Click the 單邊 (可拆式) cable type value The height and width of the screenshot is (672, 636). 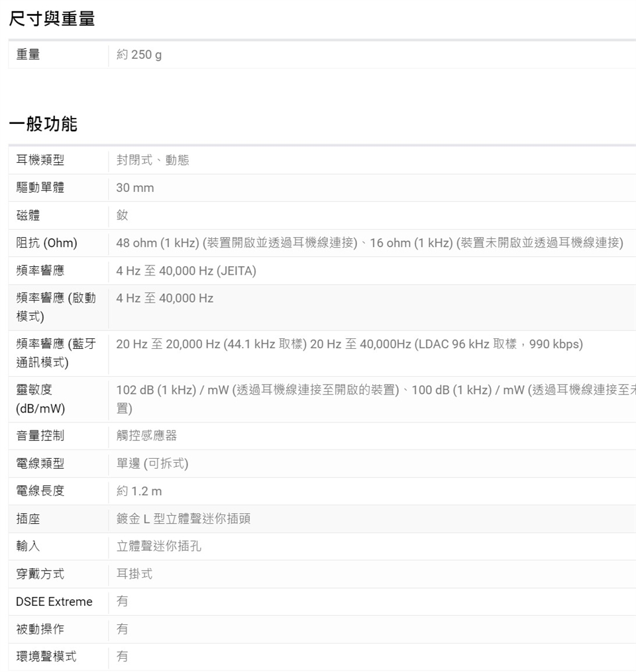point(152,463)
